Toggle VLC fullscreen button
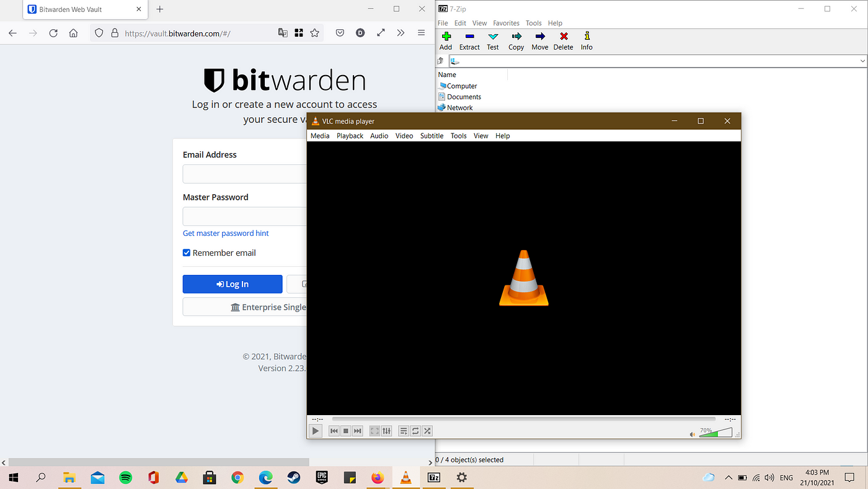868x489 pixels. pyautogui.click(x=374, y=431)
